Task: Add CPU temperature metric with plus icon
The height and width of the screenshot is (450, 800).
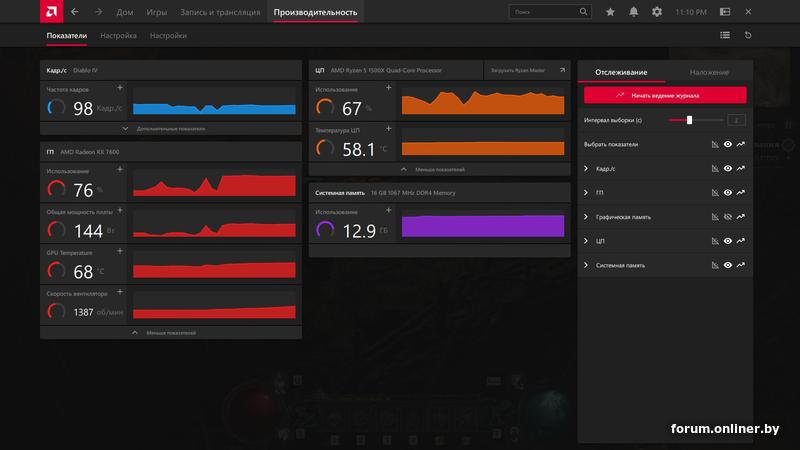Action: [x=389, y=129]
